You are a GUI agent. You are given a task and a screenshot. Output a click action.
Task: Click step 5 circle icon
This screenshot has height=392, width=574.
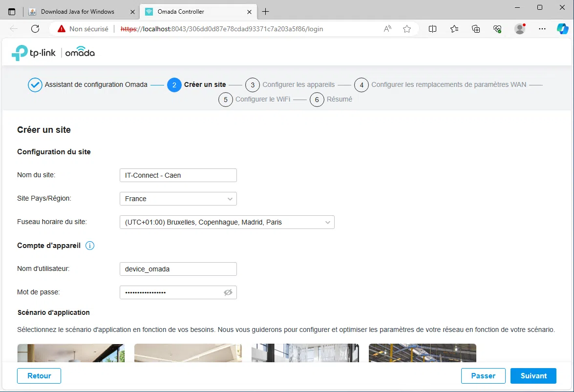point(226,100)
